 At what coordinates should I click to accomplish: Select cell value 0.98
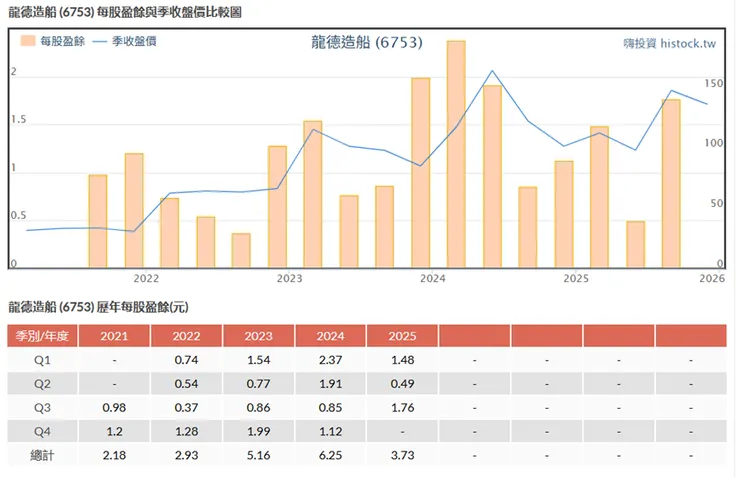(114, 408)
